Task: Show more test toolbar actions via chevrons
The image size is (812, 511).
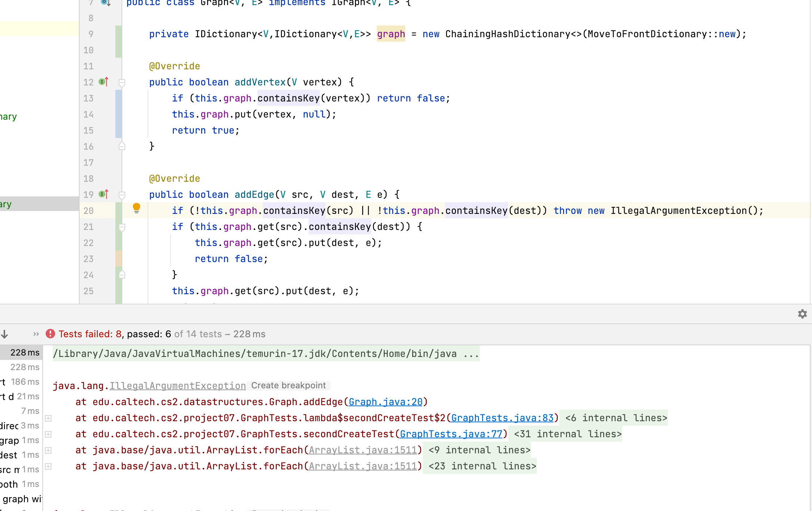Action: [x=36, y=334]
